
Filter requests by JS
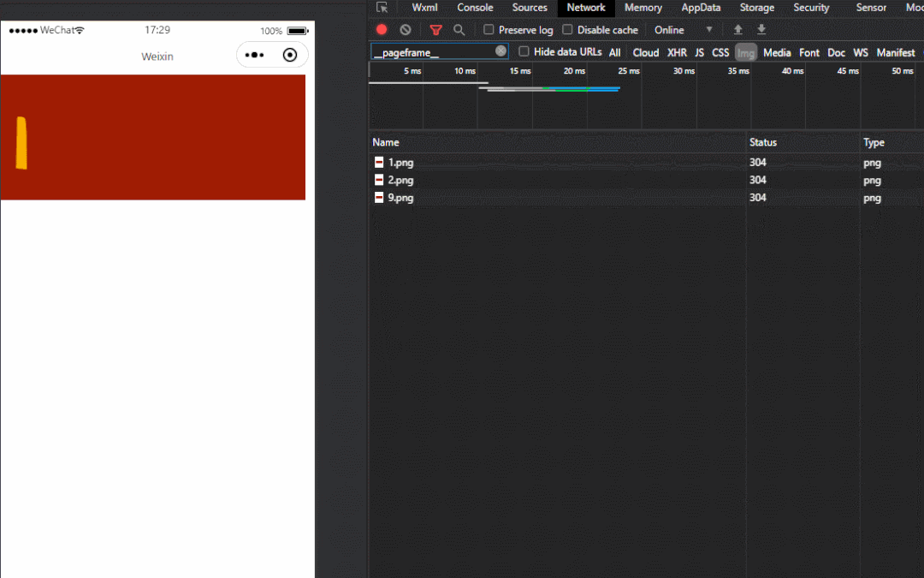point(700,52)
